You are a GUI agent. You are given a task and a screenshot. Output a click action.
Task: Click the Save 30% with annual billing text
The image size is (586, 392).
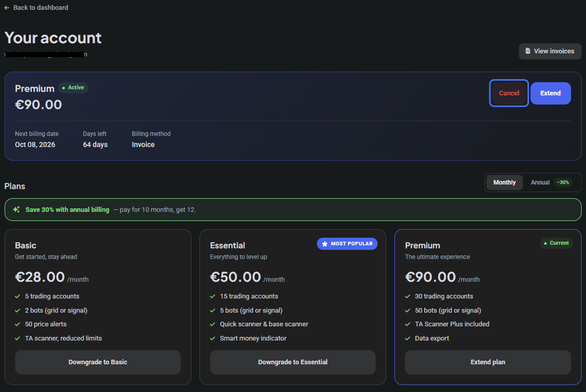pos(67,210)
